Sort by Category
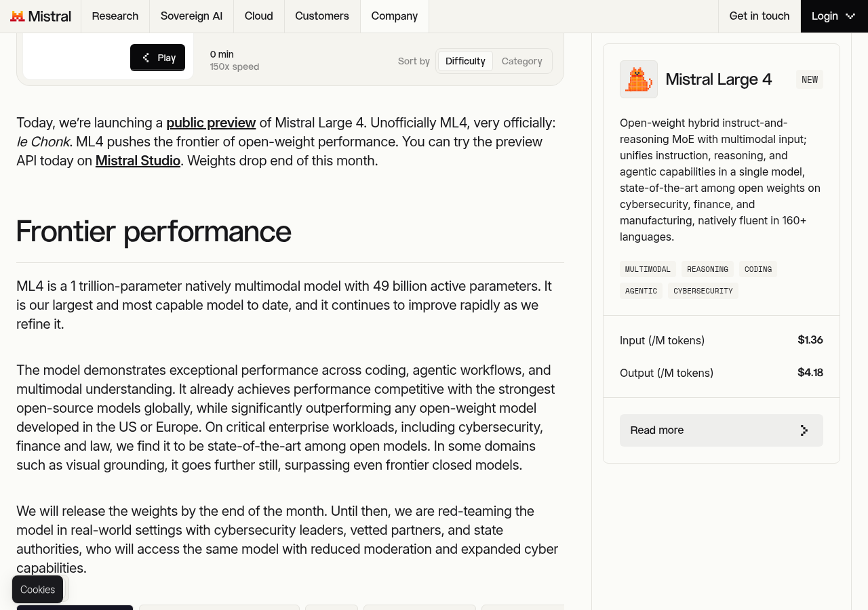Image resolution: width=868 pixels, height=610 pixels. 522,61
